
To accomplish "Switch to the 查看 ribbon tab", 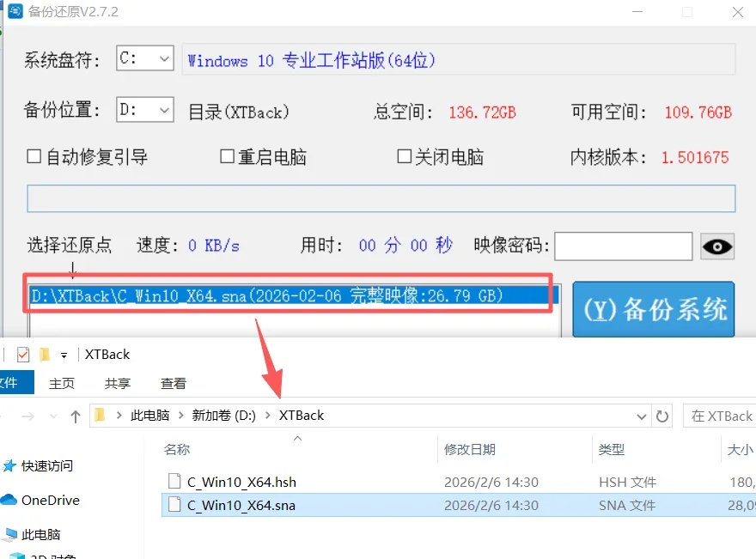I will click(172, 383).
